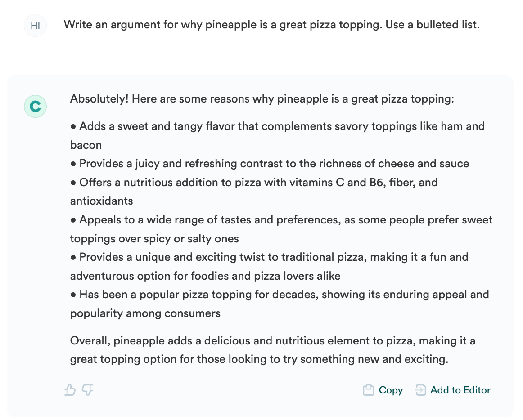Click the word 'antioxidants' in the response
The image size is (523, 420).
[102, 201]
